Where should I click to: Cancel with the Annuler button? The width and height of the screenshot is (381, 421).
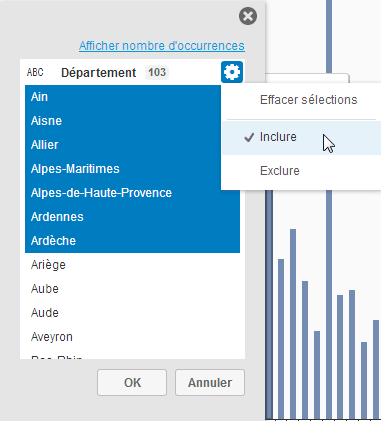(210, 382)
